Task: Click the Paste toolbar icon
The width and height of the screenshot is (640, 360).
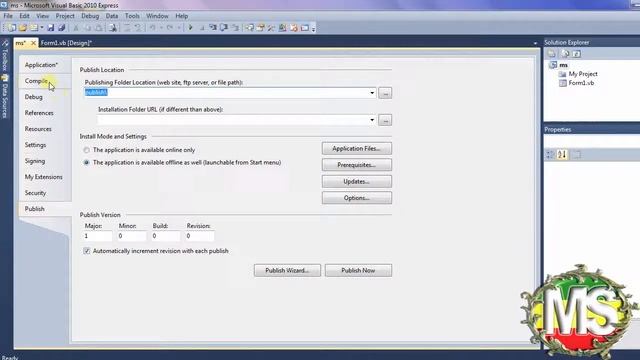Action: (99, 28)
